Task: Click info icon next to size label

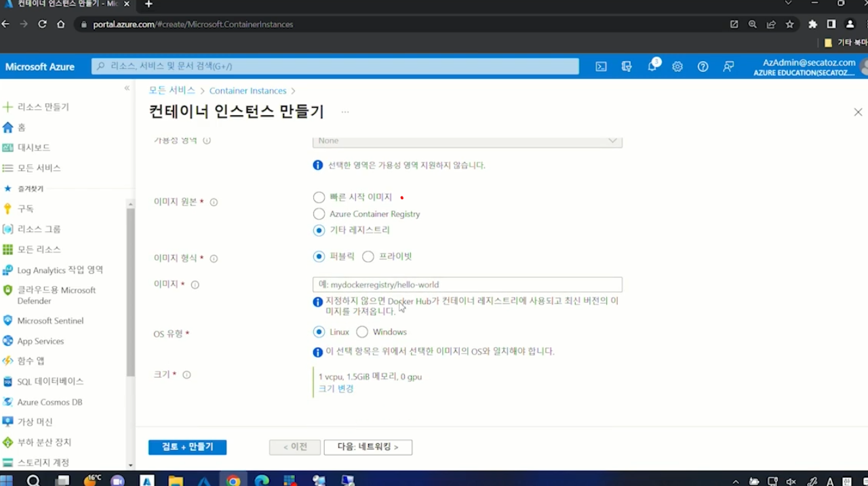Action: pos(186,374)
